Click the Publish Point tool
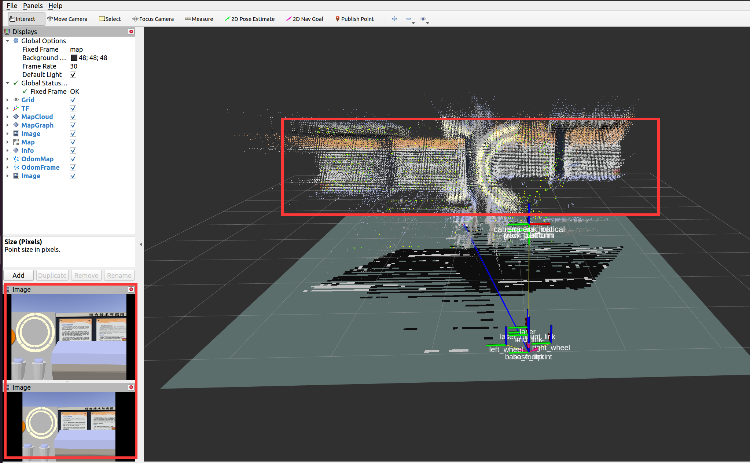 point(356,18)
